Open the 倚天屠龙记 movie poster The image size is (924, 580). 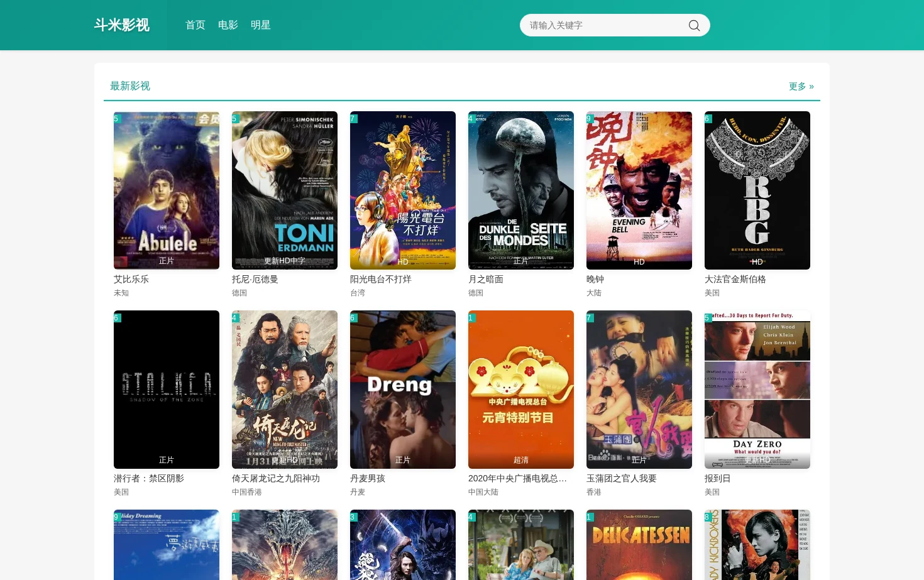point(285,390)
